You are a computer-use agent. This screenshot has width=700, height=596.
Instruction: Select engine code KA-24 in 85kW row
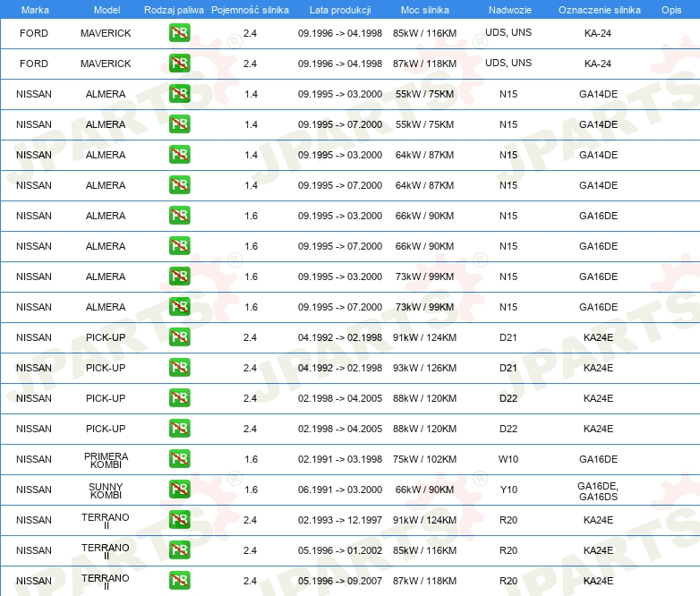(598, 33)
